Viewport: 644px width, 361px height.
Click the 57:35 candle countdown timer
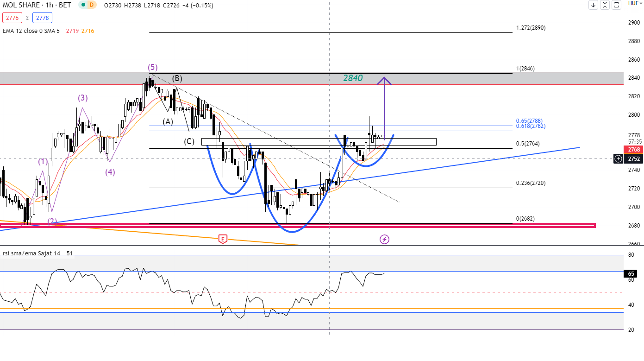635,142
